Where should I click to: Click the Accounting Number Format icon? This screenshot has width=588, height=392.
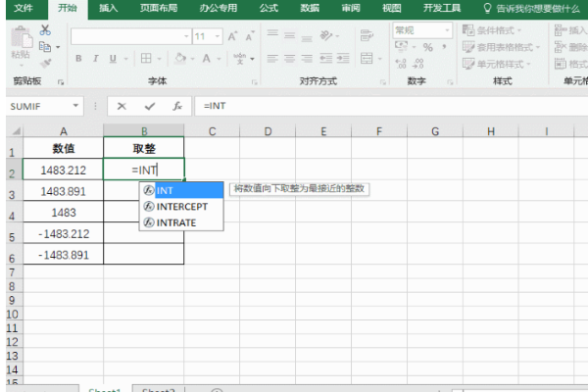coord(401,46)
